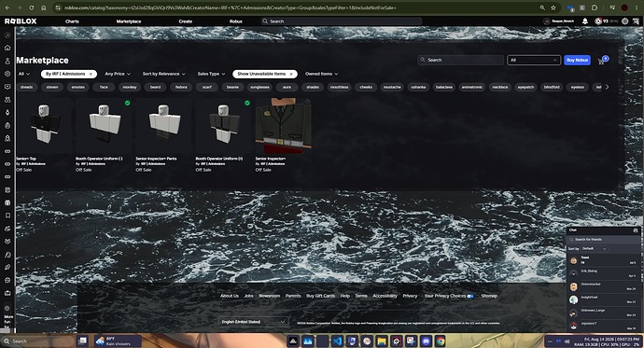Select the 'fedora' tag chip

(x=181, y=87)
